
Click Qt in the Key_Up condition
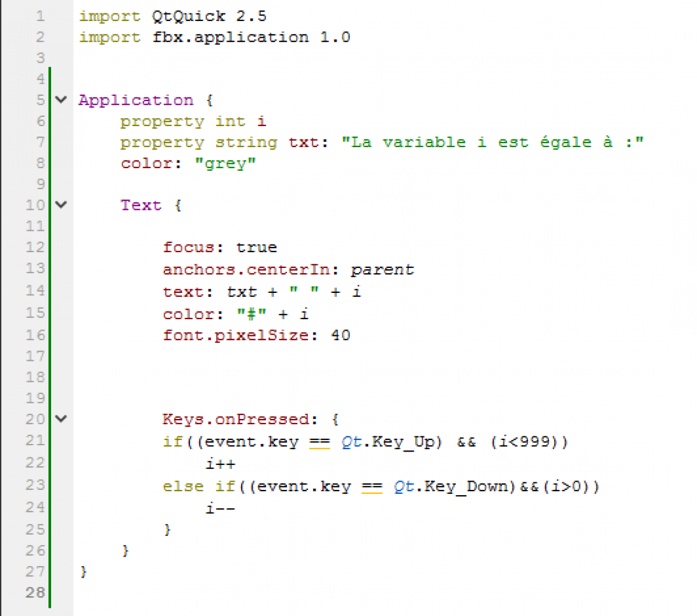pyautogui.click(x=351, y=442)
